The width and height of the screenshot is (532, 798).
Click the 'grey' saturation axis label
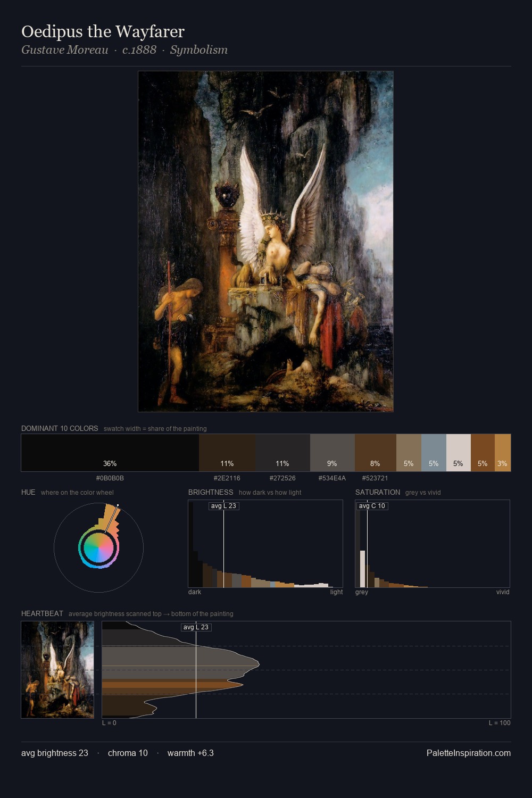click(362, 592)
